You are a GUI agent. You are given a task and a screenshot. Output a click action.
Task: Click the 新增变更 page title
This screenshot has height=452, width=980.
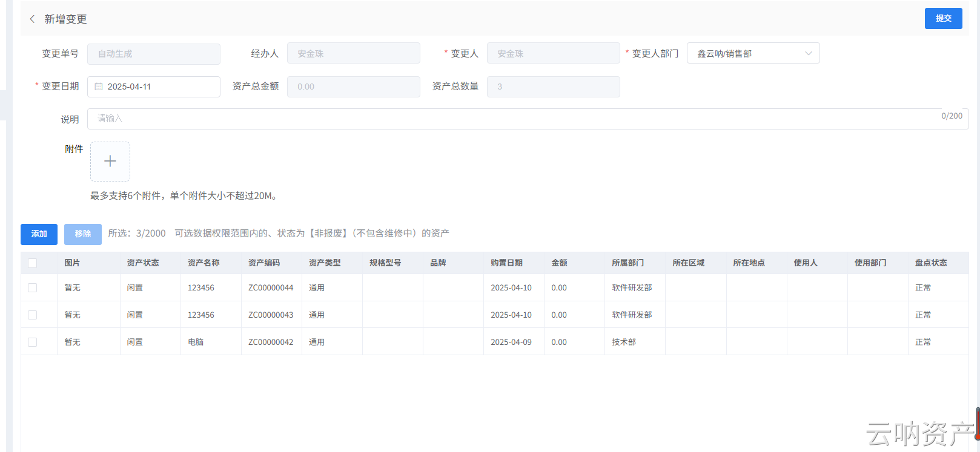pos(65,19)
